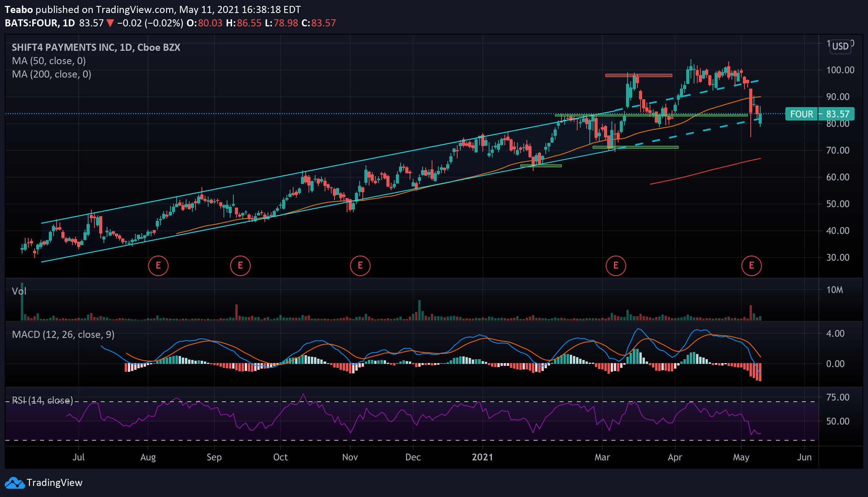The width and height of the screenshot is (868, 497).
Task: Click the 40.00 price axis label
Action: pyautogui.click(x=838, y=231)
